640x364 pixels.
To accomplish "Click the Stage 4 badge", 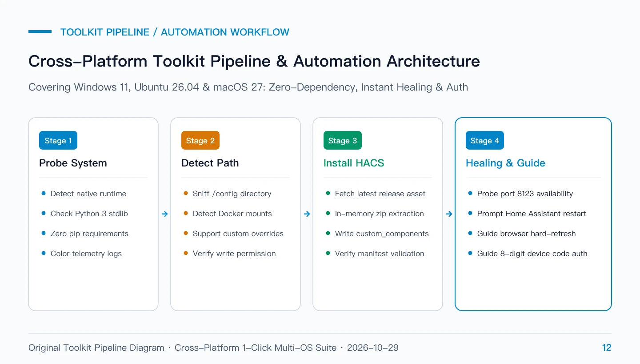I will 485,141.
